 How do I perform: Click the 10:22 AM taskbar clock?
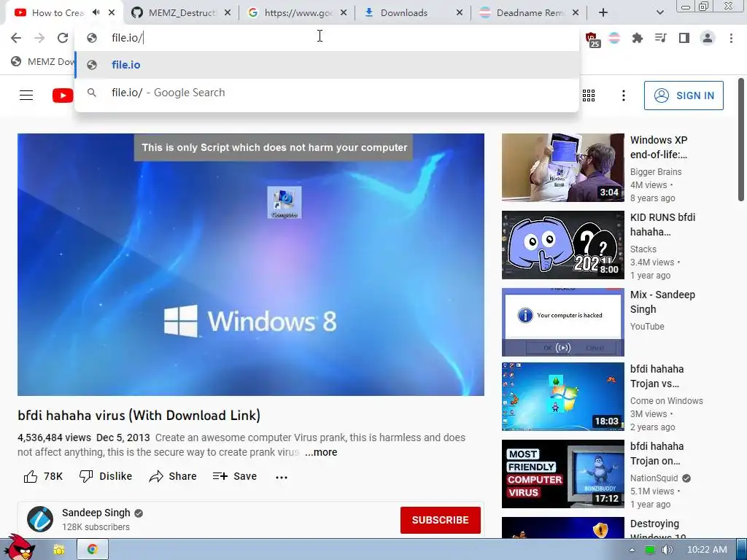click(x=707, y=550)
